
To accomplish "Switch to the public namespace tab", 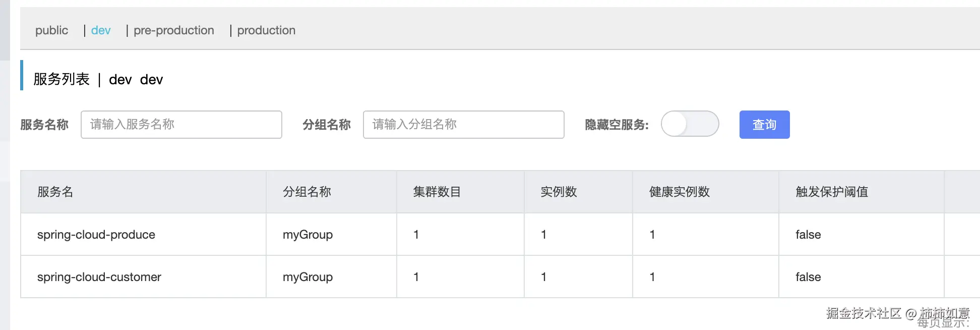I will [x=51, y=30].
